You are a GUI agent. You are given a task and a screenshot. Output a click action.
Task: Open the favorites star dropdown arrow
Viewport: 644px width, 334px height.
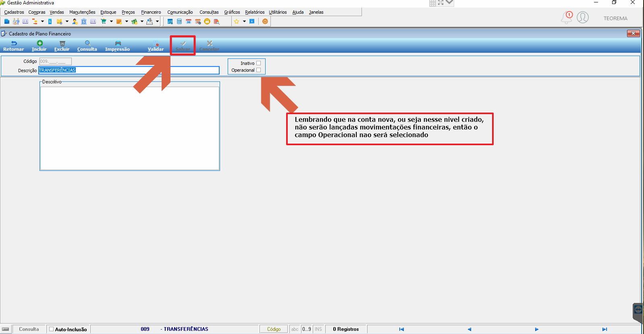coord(244,21)
